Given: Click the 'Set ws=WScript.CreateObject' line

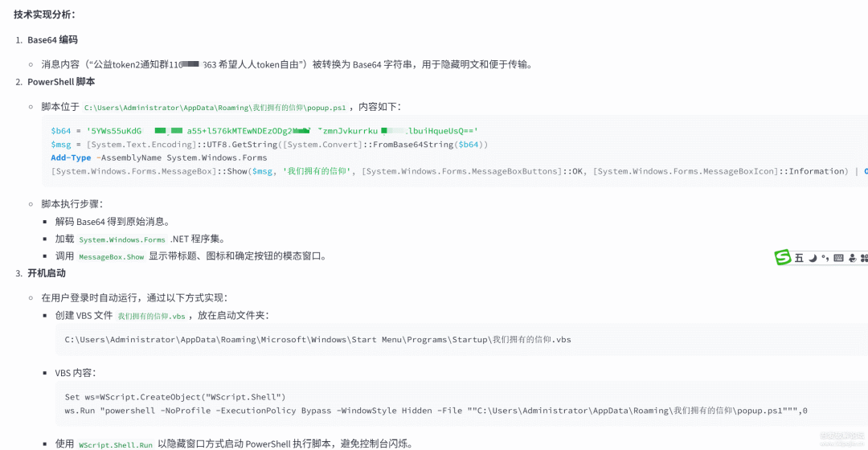Looking at the screenshot, I should pyautogui.click(x=175, y=398).
